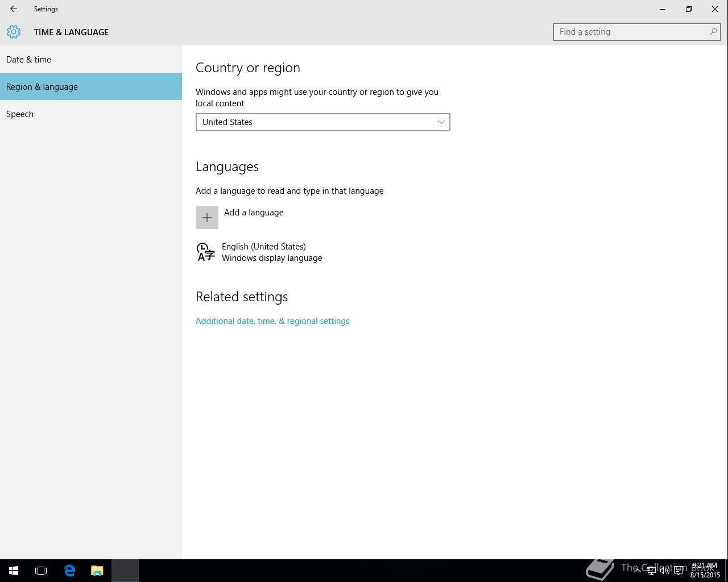Open File Explorer from the taskbar
The height and width of the screenshot is (582, 728).
coord(97,571)
